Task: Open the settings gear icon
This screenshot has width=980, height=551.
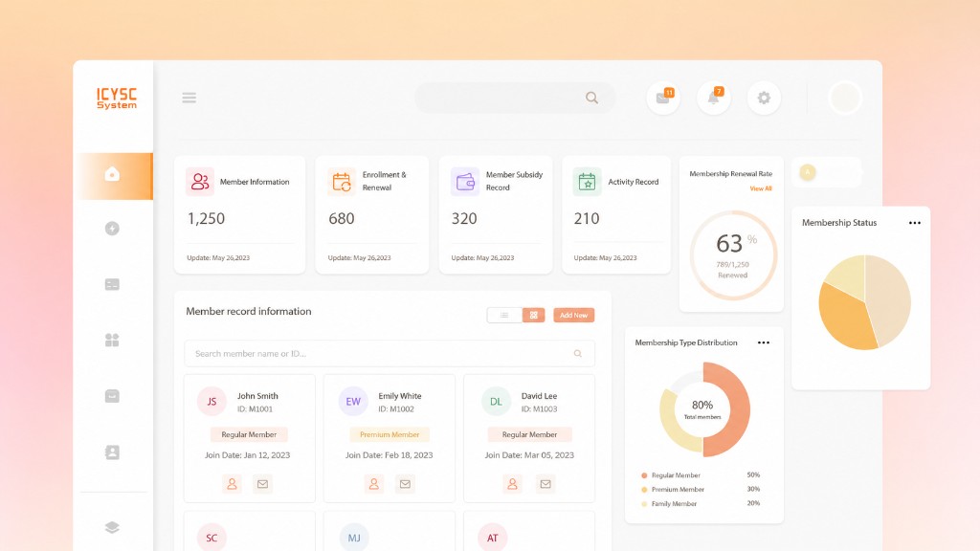Action: 764,98
